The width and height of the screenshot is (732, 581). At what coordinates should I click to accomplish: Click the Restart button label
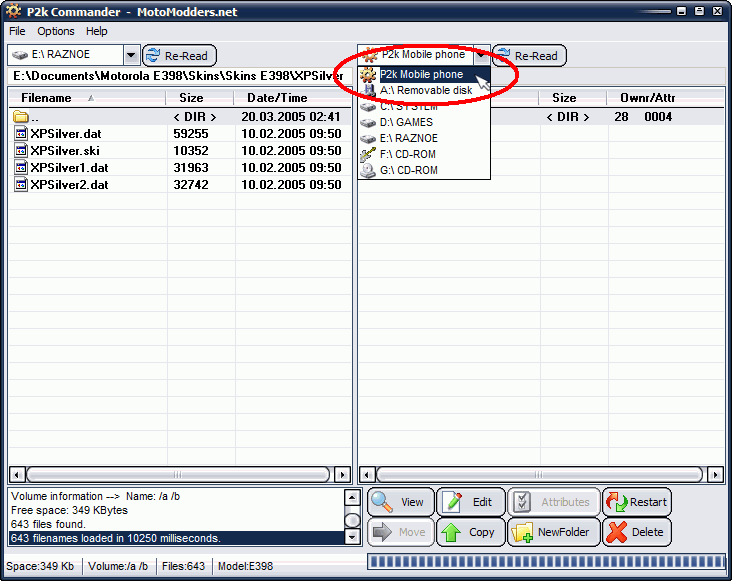pyautogui.click(x=648, y=502)
